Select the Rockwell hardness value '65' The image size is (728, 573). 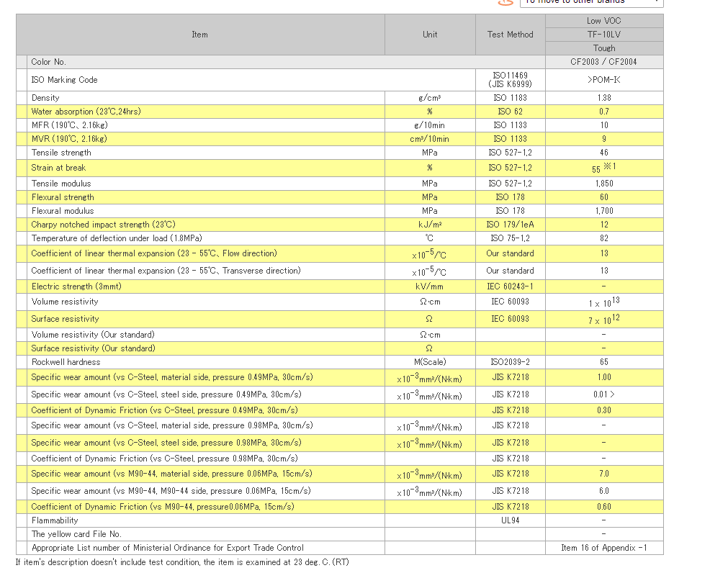point(604,362)
